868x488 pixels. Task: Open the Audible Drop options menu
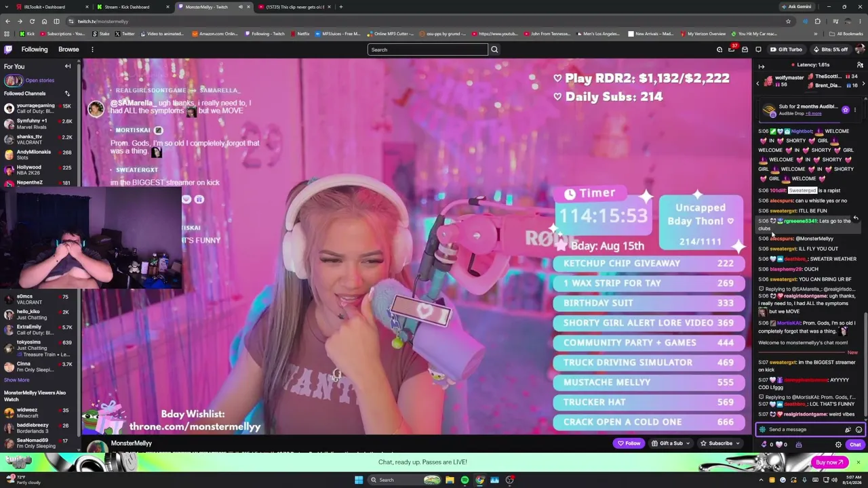coord(855,110)
